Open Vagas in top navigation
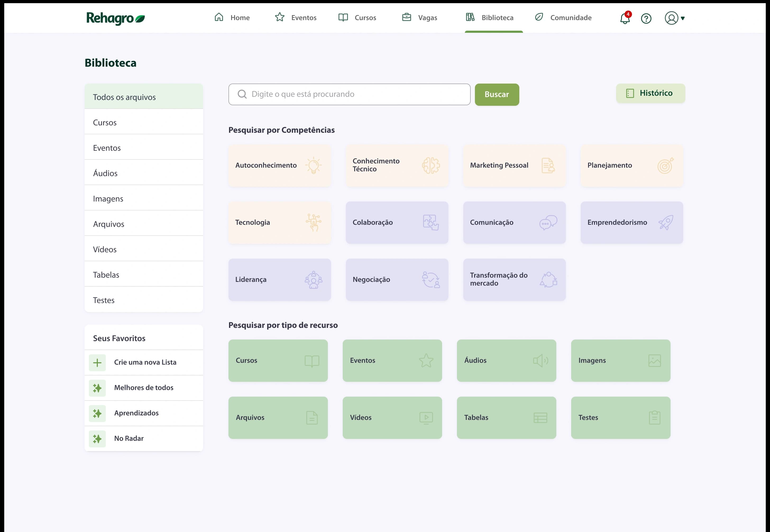Image resolution: width=770 pixels, height=532 pixels. point(419,17)
